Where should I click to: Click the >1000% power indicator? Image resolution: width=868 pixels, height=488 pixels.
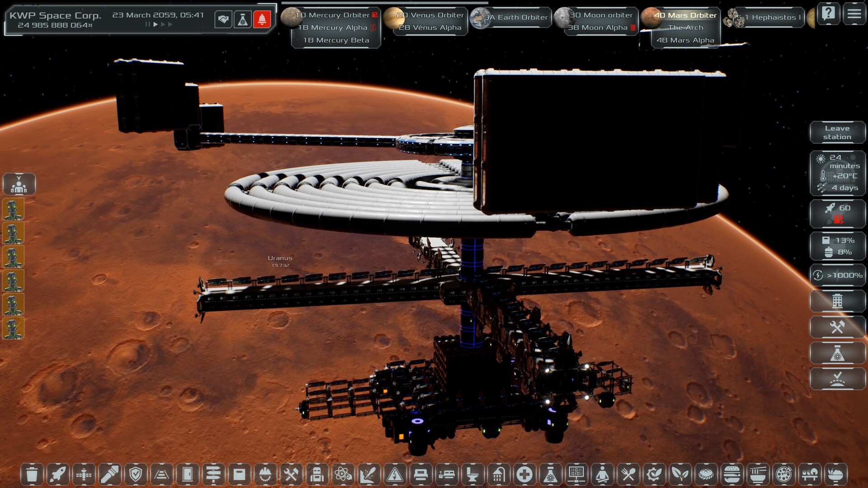click(838, 274)
